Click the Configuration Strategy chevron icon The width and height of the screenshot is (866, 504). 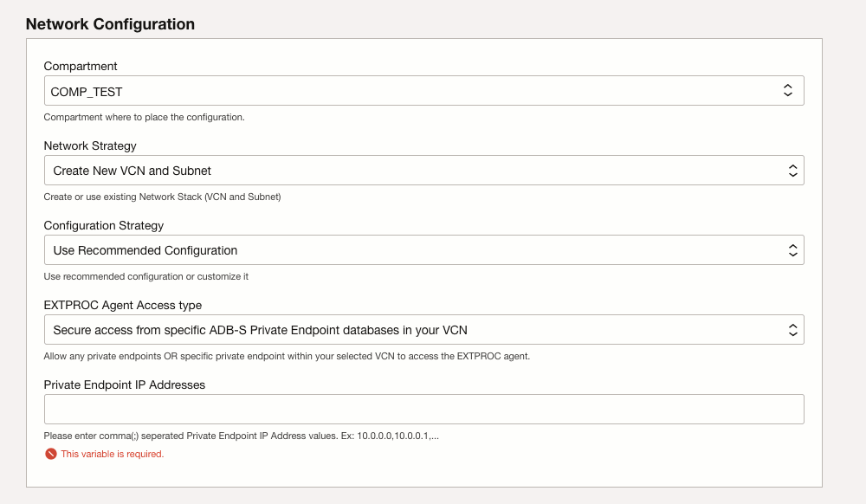point(794,249)
